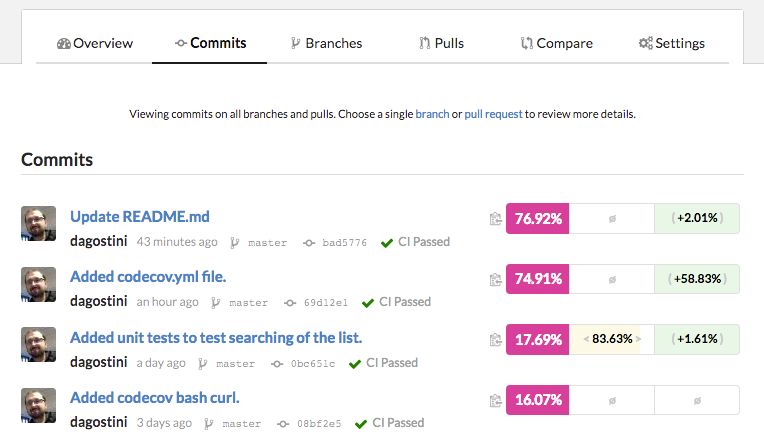Switch to the Branches tab
Screen dimensions: 764x446
[326, 43]
